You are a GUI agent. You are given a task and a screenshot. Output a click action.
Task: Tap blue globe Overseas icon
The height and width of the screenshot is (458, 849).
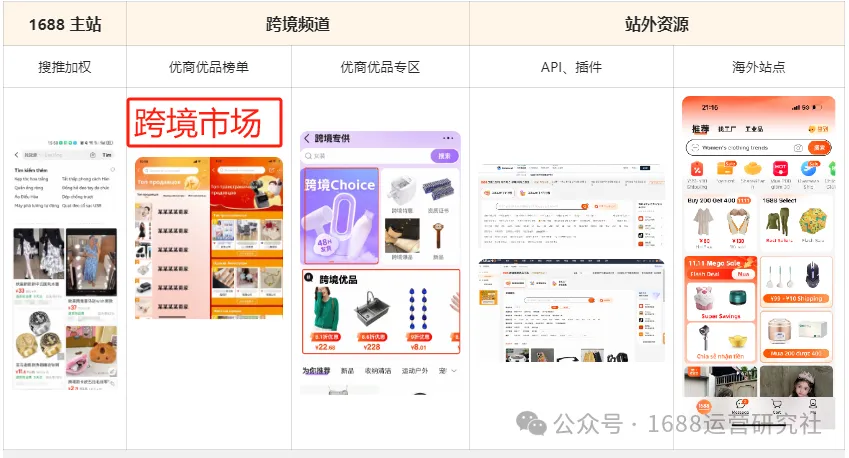808,169
